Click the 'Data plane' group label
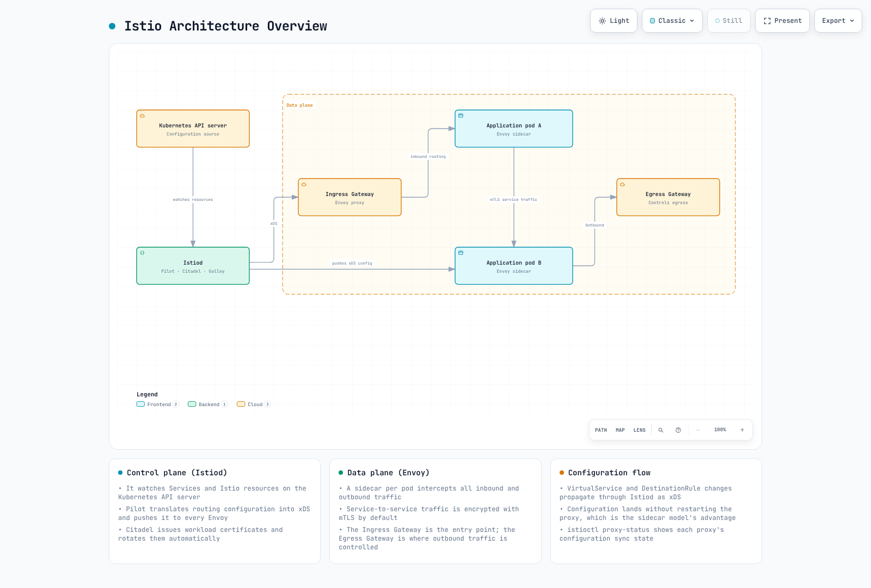Image resolution: width=871 pixels, height=588 pixels. pyautogui.click(x=300, y=105)
